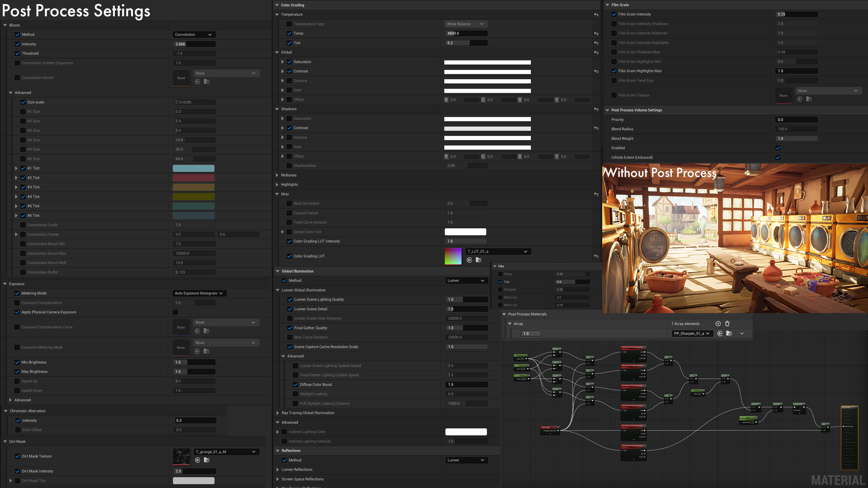Click the Dirt Mask Intensity 2.0 field
The height and width of the screenshot is (488, 868).
click(194, 471)
